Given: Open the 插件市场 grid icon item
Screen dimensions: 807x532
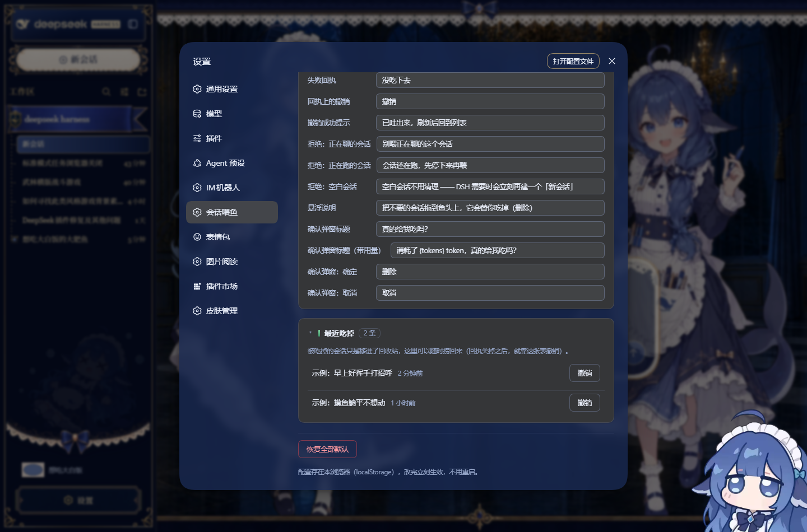Looking at the screenshot, I should point(232,286).
